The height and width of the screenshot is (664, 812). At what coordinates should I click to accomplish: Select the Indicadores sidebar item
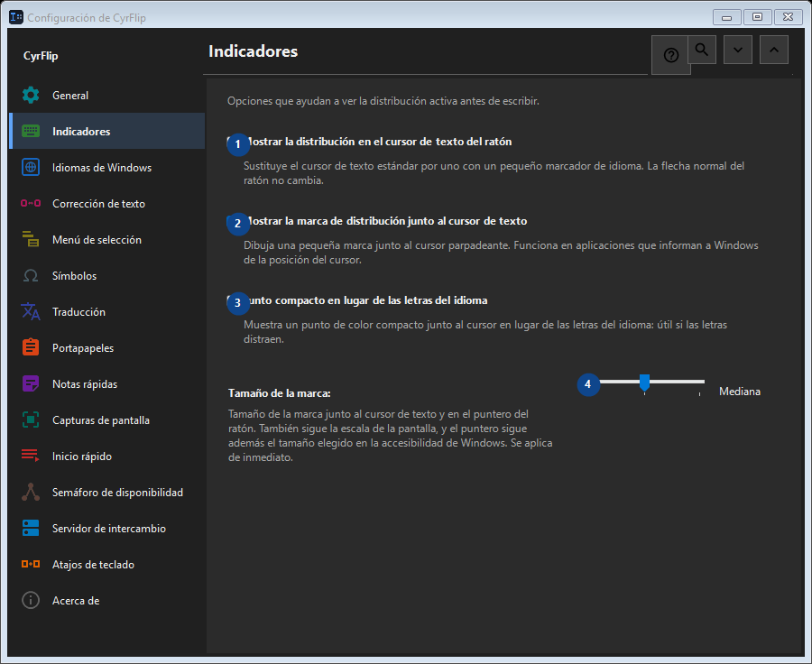point(107,131)
